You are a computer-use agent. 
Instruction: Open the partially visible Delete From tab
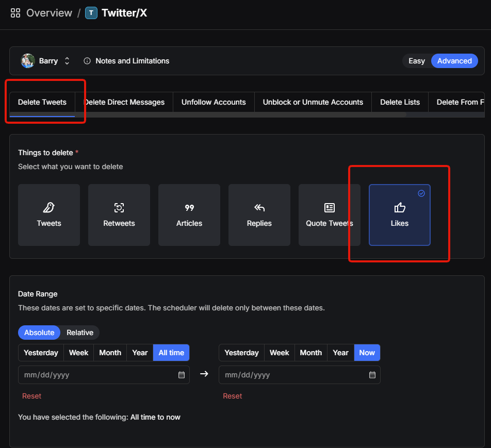pos(456,102)
